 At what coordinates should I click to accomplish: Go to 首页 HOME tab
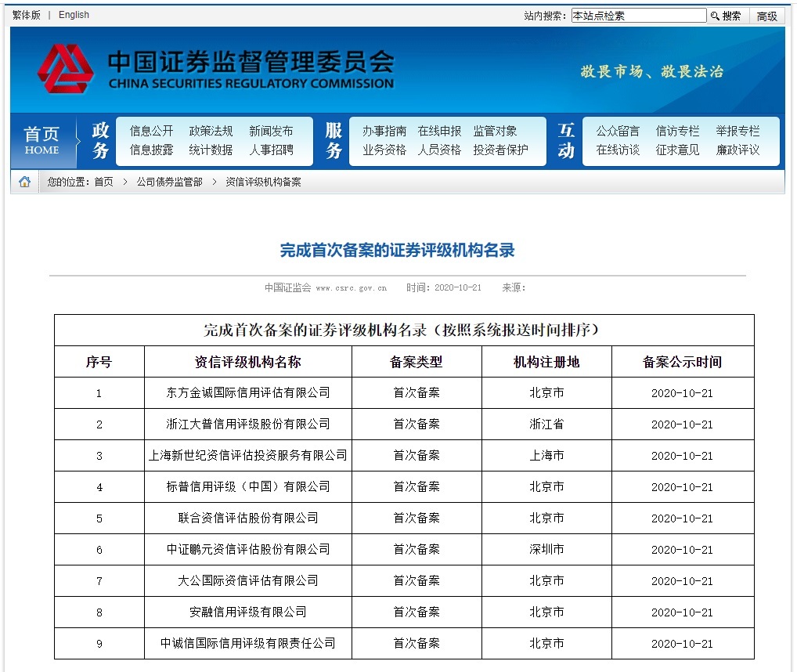click(x=42, y=140)
